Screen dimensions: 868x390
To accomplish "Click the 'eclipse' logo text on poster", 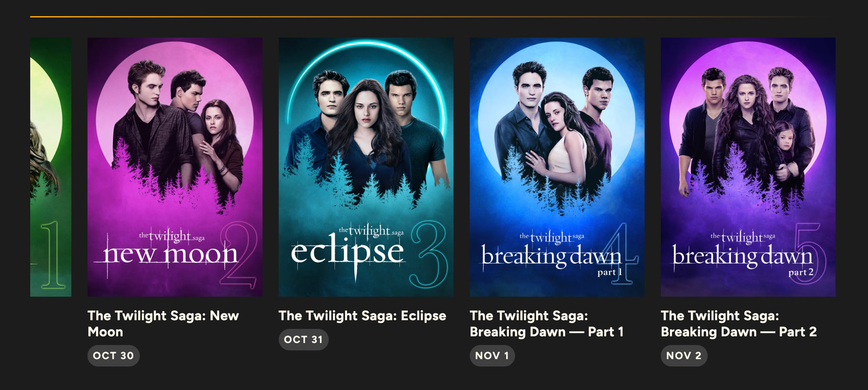I will coord(347,253).
